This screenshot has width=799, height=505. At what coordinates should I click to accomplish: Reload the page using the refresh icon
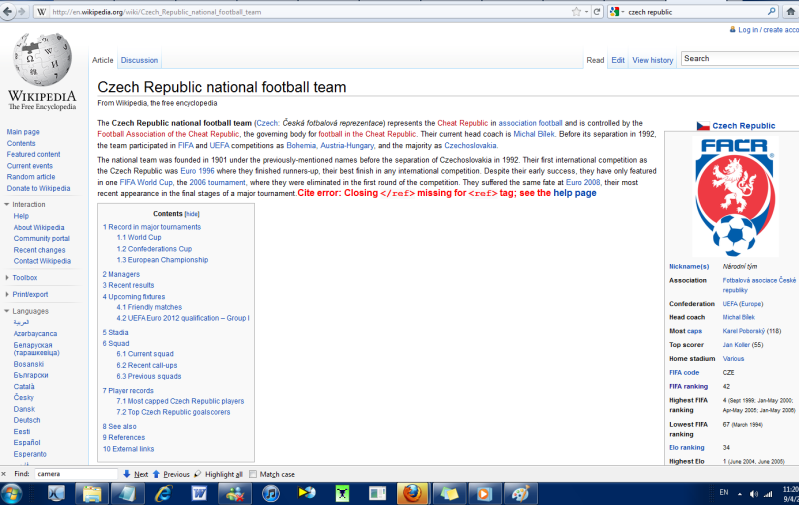[x=597, y=12]
